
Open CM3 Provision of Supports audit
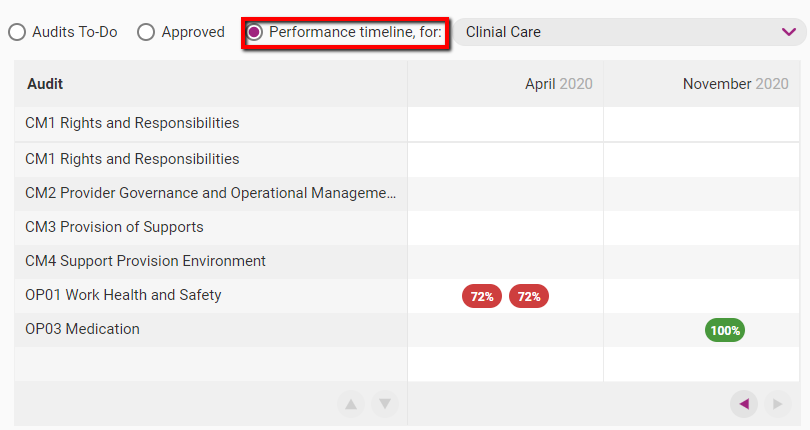114,227
